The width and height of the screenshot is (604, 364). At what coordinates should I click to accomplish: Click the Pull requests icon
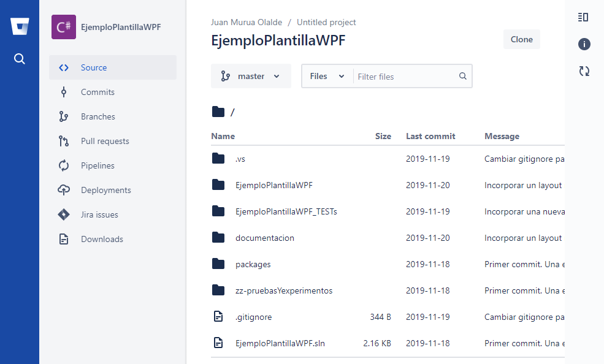[64, 141]
